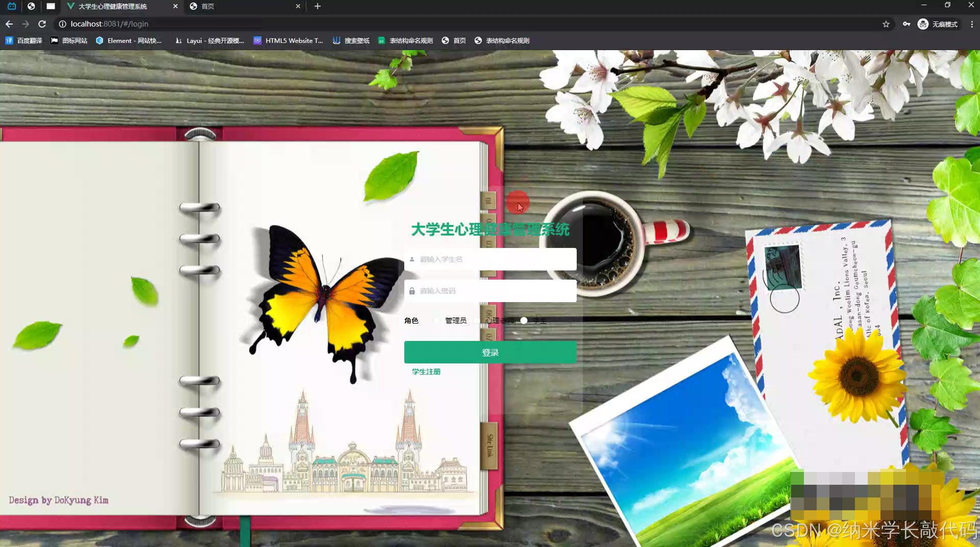The height and width of the screenshot is (547, 980).
Task: Open the Layui 经典开源模 bookmark
Action: click(x=209, y=40)
